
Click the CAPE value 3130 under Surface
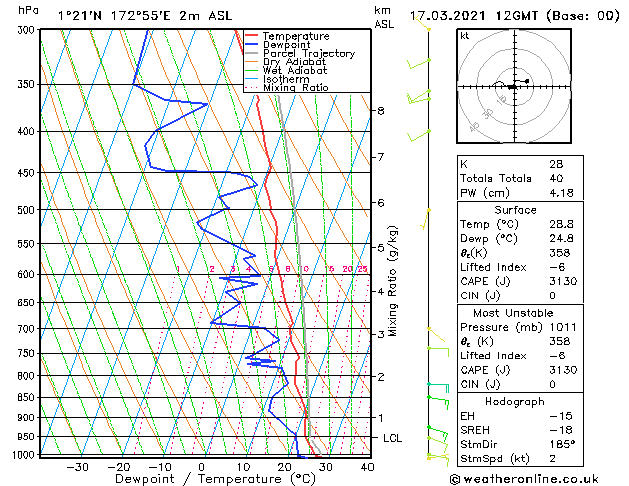point(563,281)
